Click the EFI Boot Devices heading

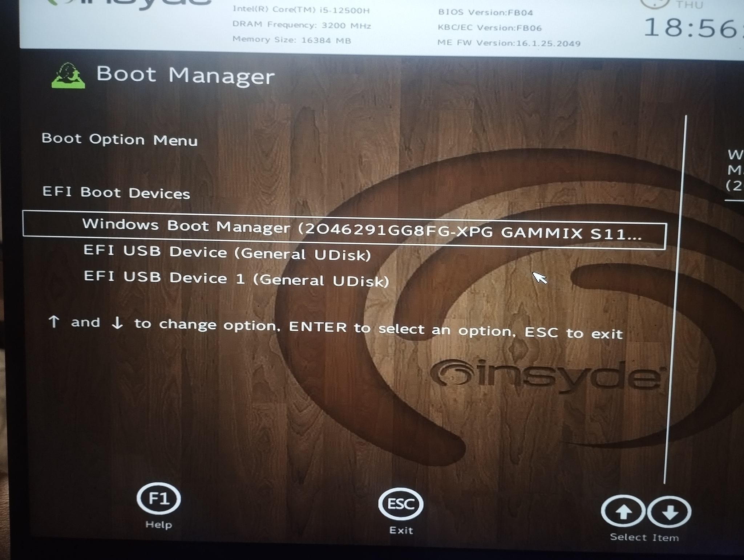click(116, 192)
